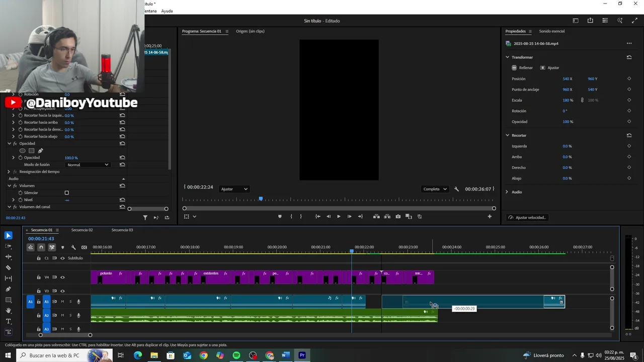Switch to Secuencia 03 tab
Image resolution: width=644 pixels, height=362 pixels.
pyautogui.click(x=122, y=230)
